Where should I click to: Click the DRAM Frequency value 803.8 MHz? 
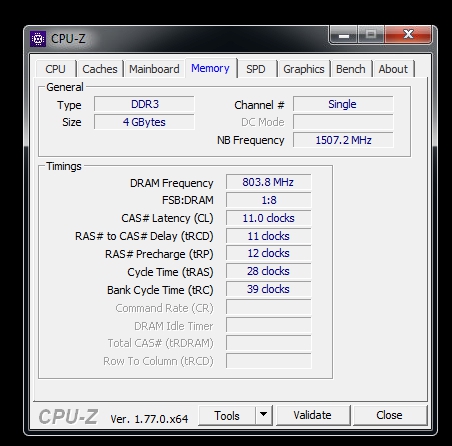pyautogui.click(x=269, y=182)
